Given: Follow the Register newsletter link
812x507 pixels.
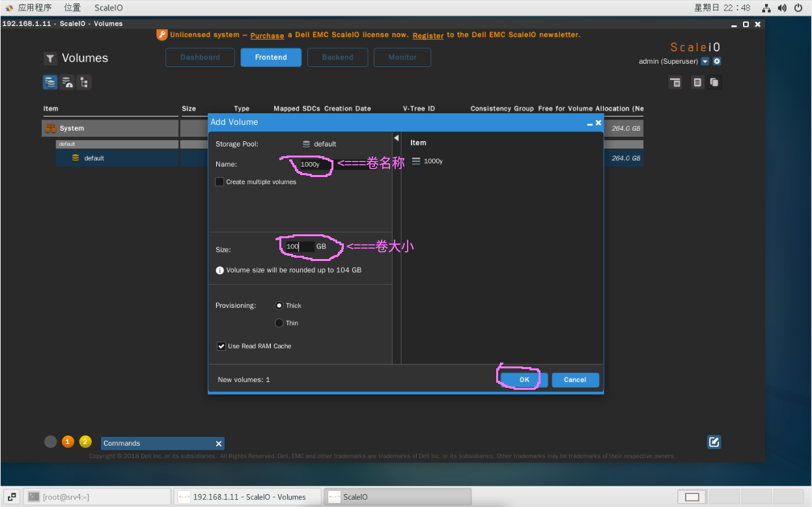Looking at the screenshot, I should 428,36.
